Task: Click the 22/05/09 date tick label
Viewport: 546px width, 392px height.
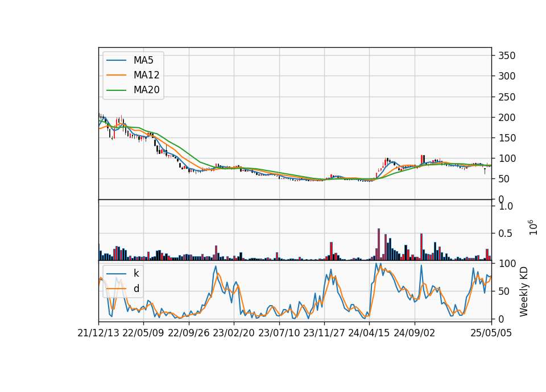Action: click(143, 333)
